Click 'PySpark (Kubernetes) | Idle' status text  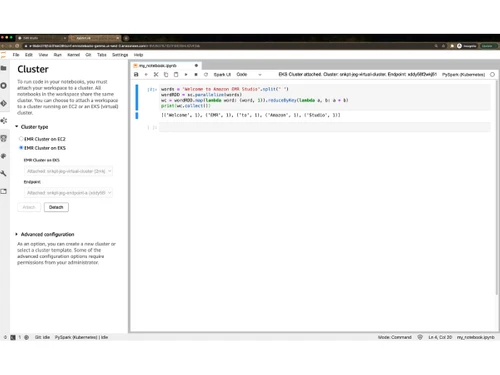(x=81, y=337)
